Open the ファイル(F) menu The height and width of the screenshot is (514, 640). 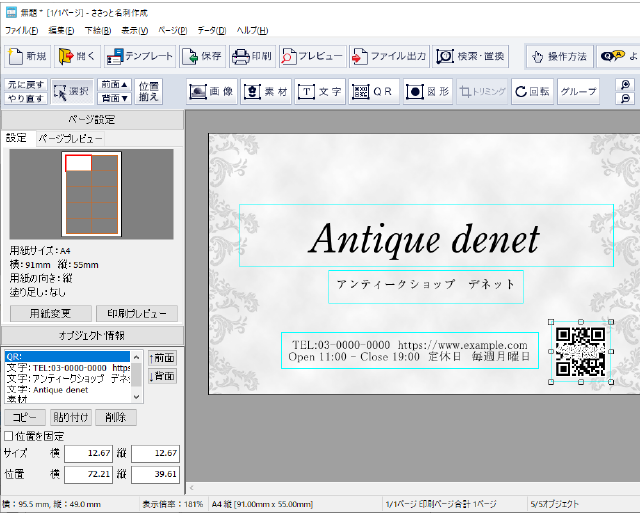[x=21, y=31]
